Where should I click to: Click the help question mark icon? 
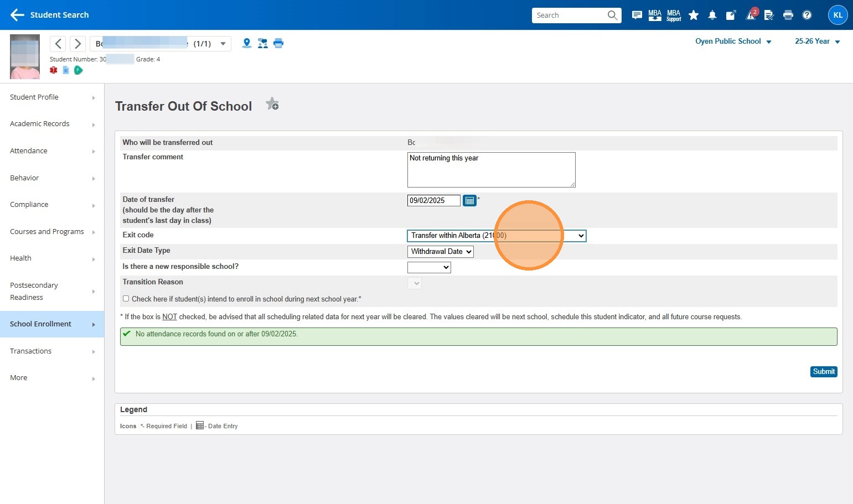coord(807,15)
